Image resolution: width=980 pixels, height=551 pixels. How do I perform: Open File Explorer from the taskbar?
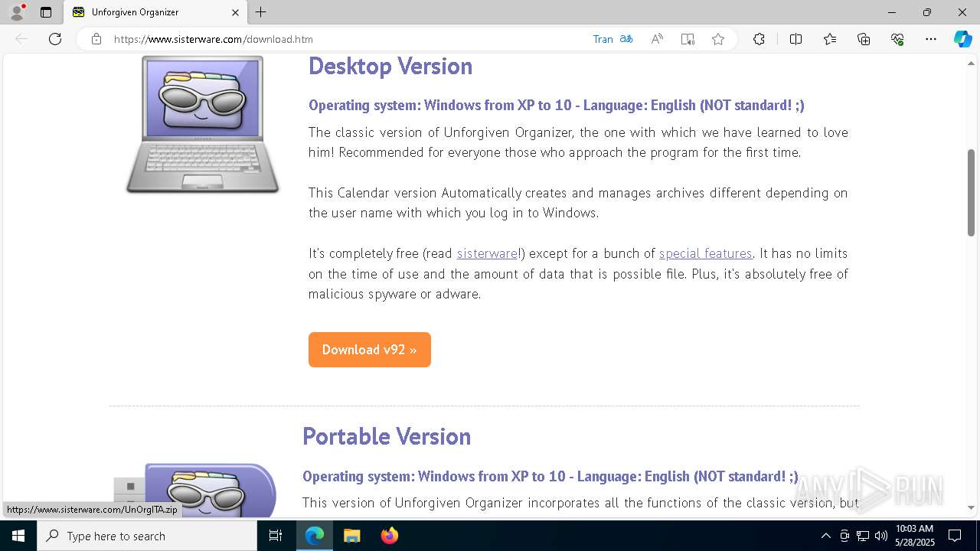pyautogui.click(x=351, y=536)
